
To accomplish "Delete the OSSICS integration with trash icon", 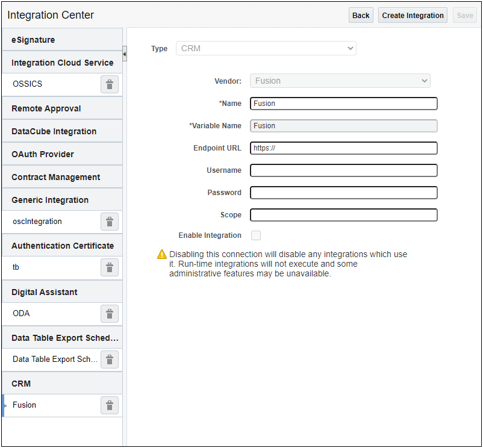I will click(x=109, y=85).
